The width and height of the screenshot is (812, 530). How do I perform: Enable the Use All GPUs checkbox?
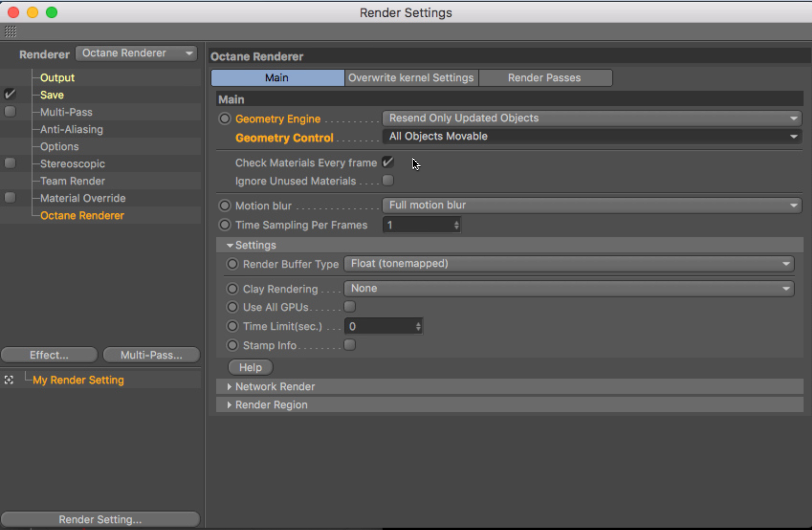tap(350, 307)
